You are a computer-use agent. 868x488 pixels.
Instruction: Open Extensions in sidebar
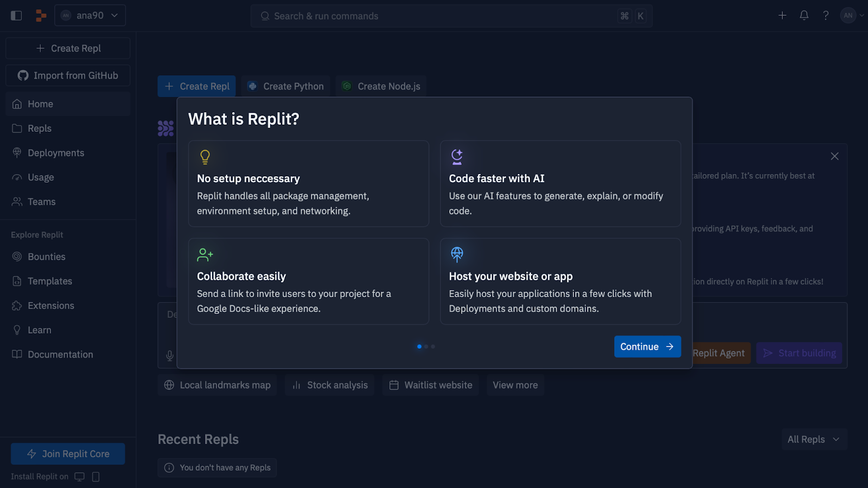(x=68, y=305)
